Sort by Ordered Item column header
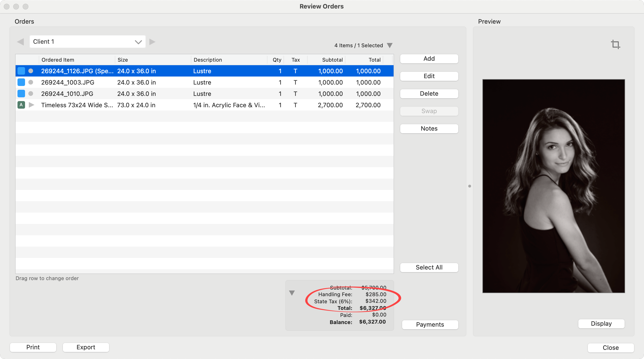Viewport: 644px width, 359px height. click(x=58, y=60)
